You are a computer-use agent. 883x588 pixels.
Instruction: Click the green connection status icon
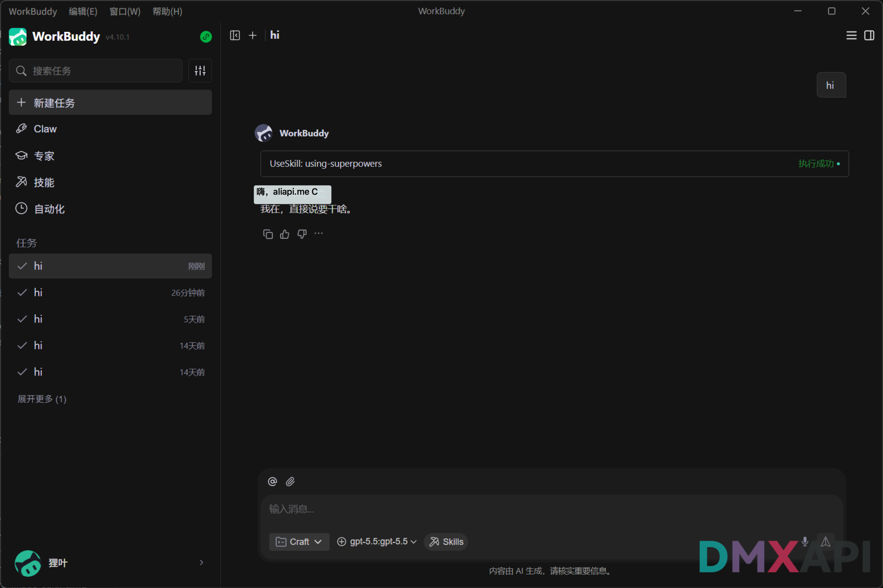click(x=206, y=37)
